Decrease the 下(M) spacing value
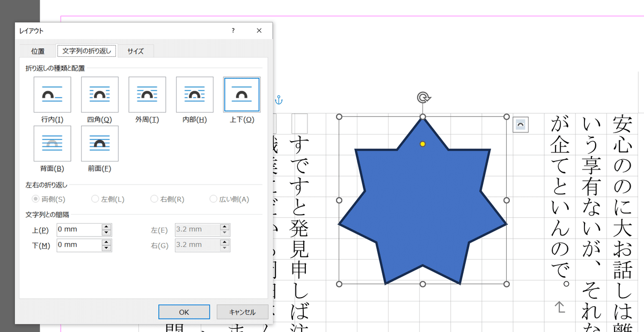644x332 pixels. pyautogui.click(x=107, y=248)
